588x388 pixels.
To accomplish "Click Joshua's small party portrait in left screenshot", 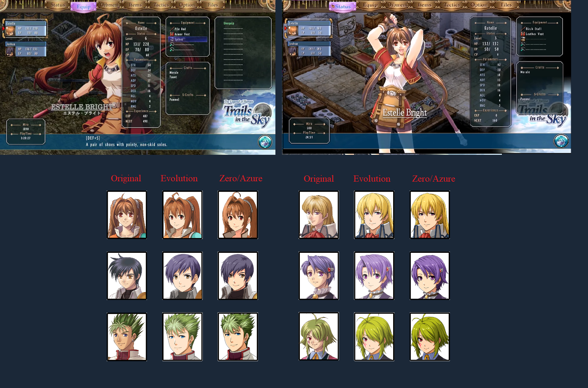I will tap(10, 51).
